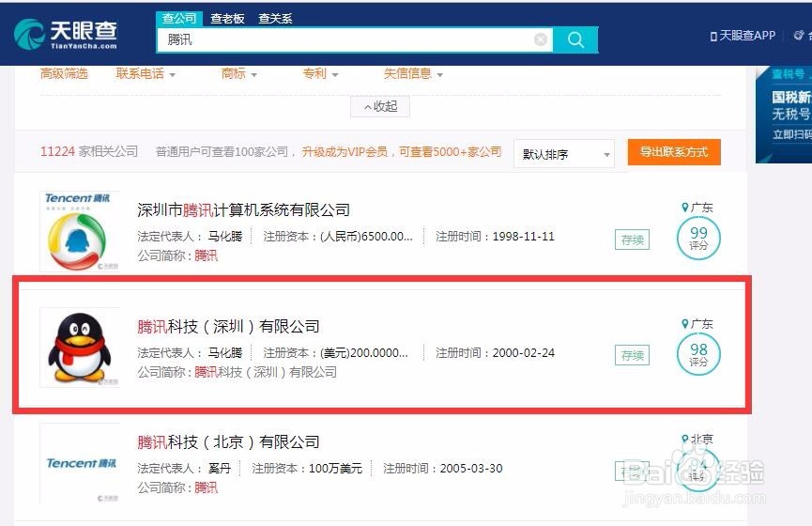This screenshot has width=812, height=526.
Task: Click the 存续 status tag of 深圳市腾讯计算机系统有限公司
Action: [633, 240]
